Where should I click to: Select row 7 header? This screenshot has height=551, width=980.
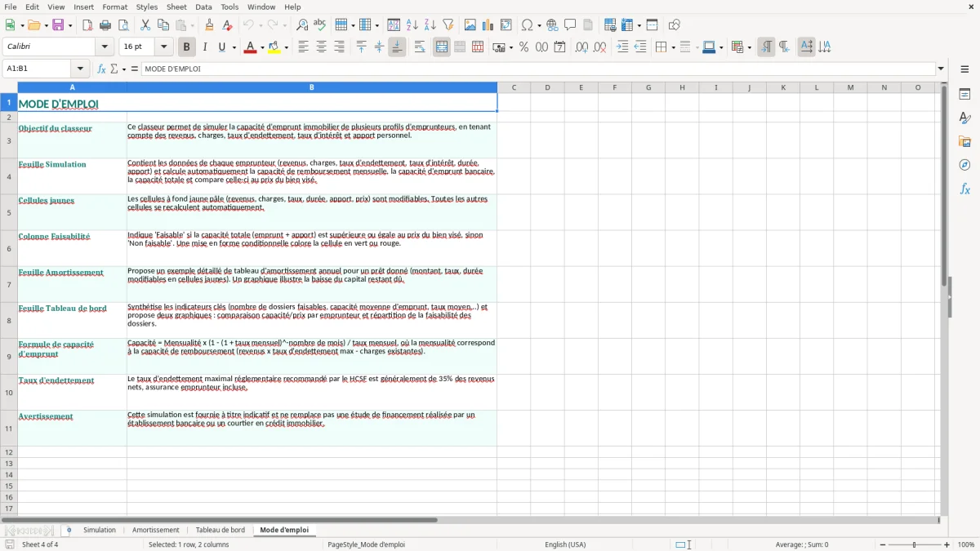tap(9, 284)
